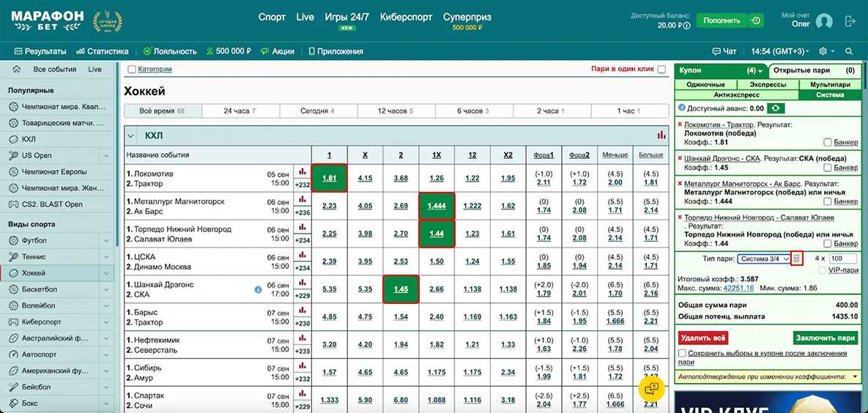Open the yellow help chat bubble
This screenshot has height=413, width=868.
652,387
